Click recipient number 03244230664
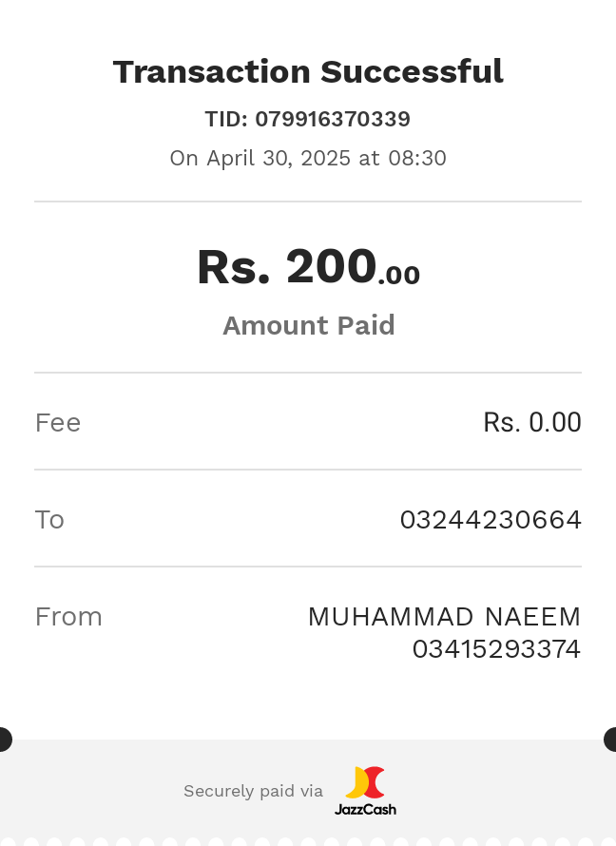Image resolution: width=616 pixels, height=846 pixels. (491, 520)
